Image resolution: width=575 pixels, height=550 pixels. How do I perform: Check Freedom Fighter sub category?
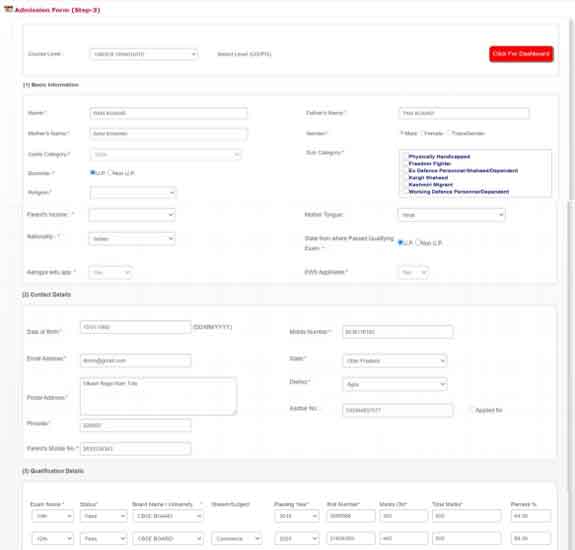[x=405, y=164]
